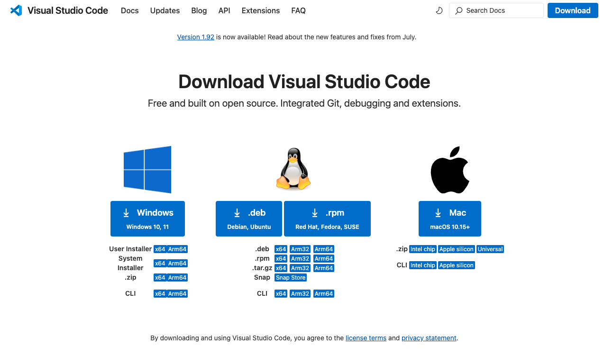This screenshot has width=604, height=364.
Task: Select x64 for Linux .tar.gz
Action: [x=281, y=268]
